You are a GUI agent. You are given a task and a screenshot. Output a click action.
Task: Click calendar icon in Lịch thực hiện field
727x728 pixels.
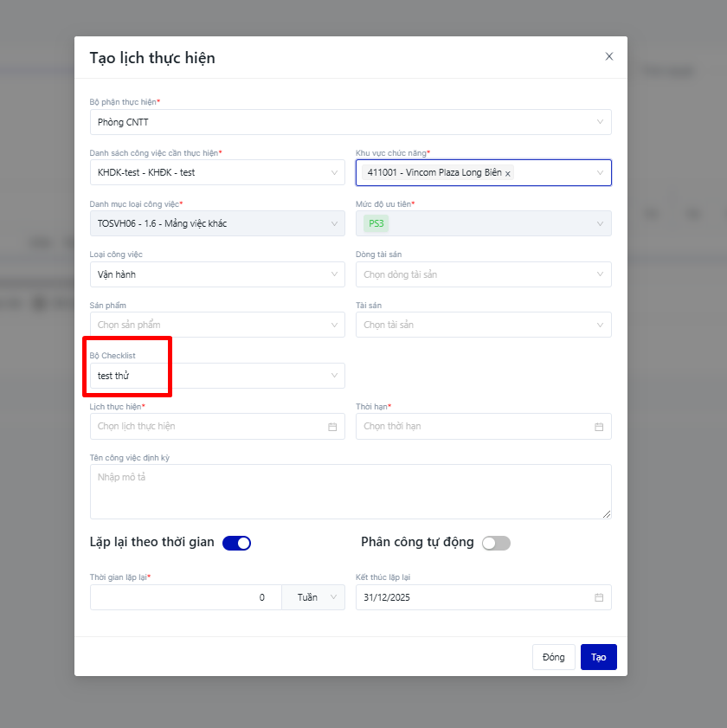click(332, 427)
